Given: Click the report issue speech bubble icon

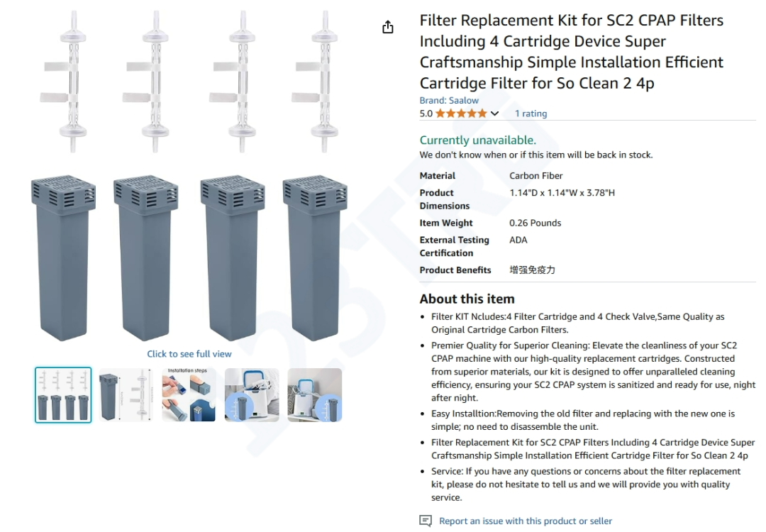Looking at the screenshot, I should point(426,521).
